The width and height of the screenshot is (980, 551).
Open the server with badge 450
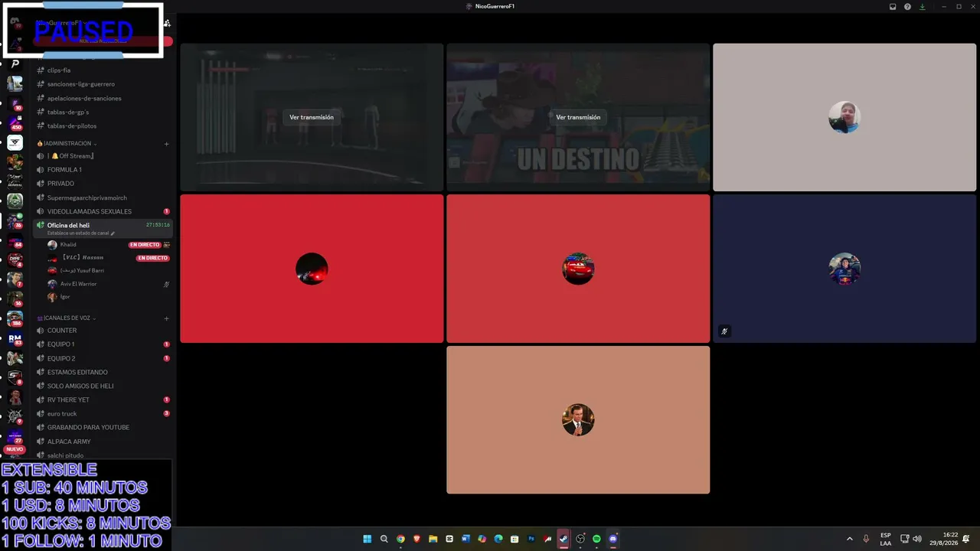pyautogui.click(x=15, y=122)
